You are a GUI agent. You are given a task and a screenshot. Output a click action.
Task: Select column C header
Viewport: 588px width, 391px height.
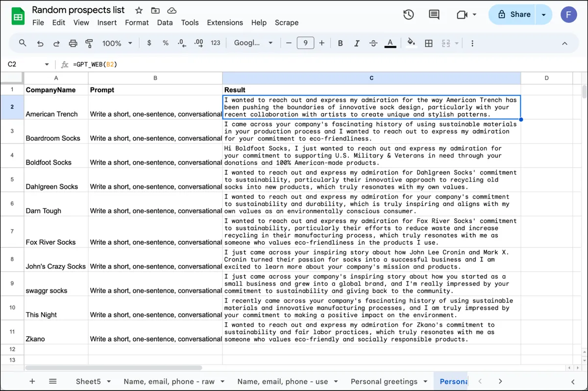click(x=371, y=78)
